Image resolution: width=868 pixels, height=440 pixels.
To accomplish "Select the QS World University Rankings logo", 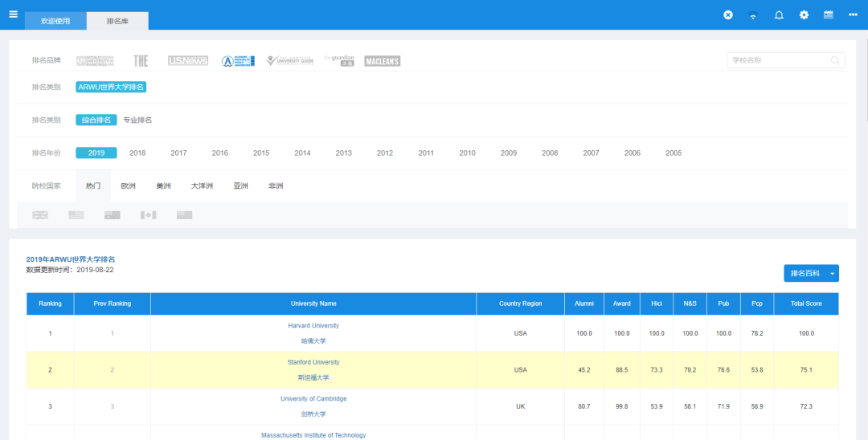I will (95, 61).
